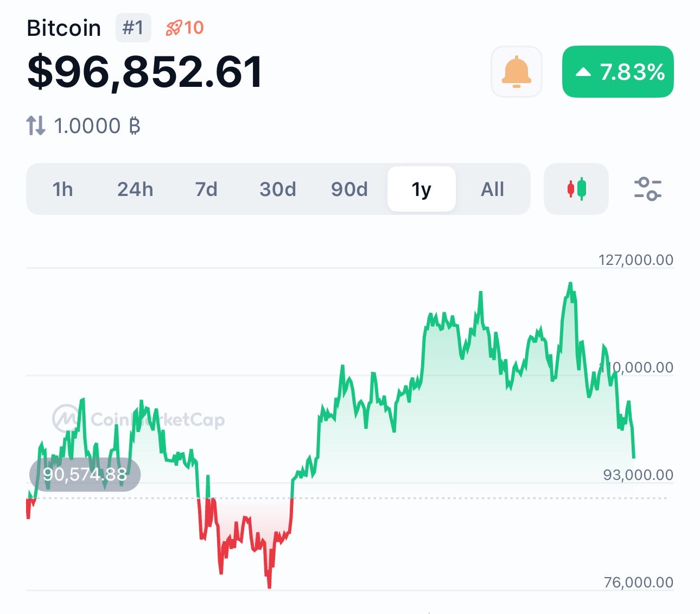Tap the 90,574.88 price marker label
This screenshot has width=700, height=614.
pos(85,474)
